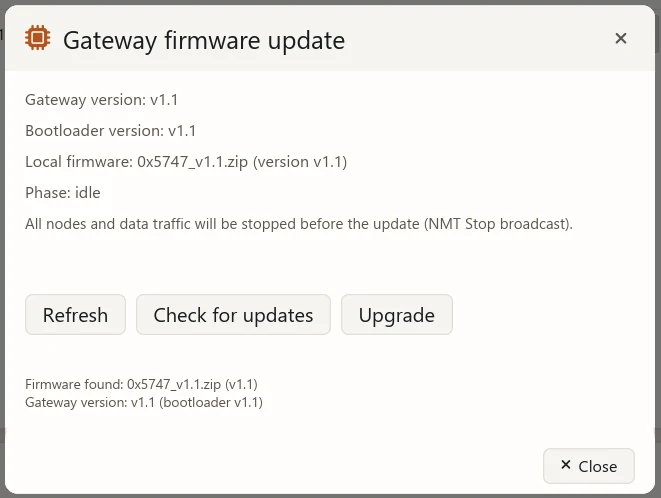Click the 'idle' value of Phase
The height and width of the screenshot is (498, 661).
[x=88, y=193]
